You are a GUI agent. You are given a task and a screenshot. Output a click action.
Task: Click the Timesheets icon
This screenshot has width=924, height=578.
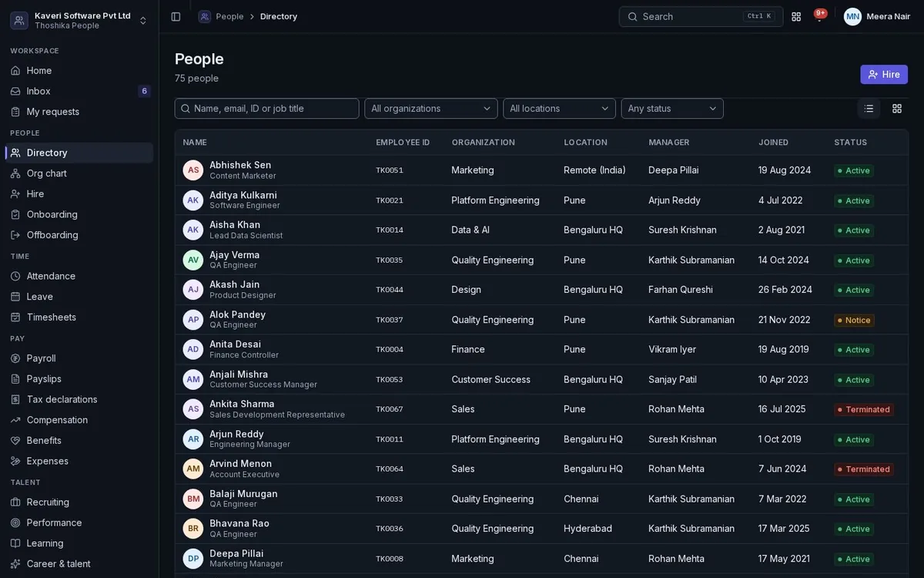(15, 318)
